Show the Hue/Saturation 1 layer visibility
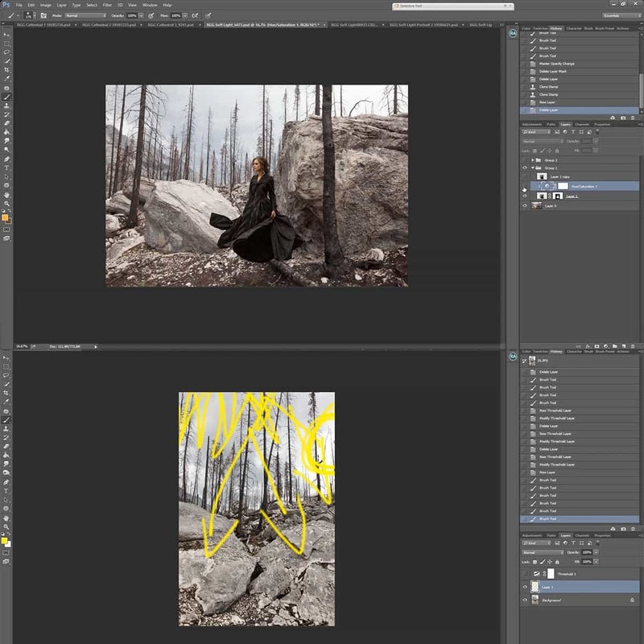The image size is (644, 644). [524, 186]
